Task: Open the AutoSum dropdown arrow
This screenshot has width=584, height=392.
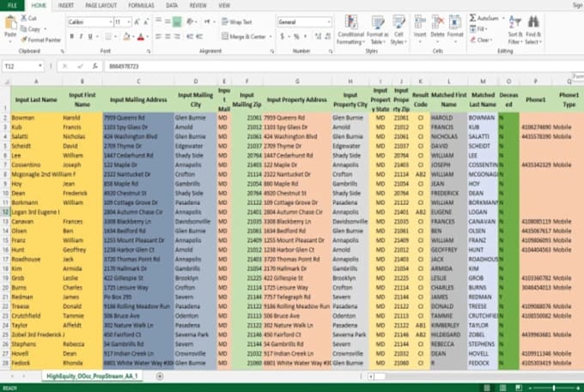Action: point(503,18)
